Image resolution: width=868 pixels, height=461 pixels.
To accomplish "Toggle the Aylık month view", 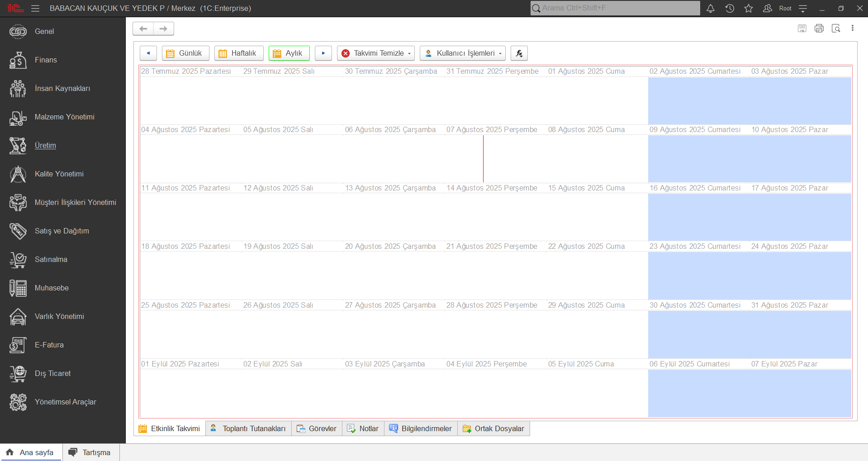I will tap(289, 53).
